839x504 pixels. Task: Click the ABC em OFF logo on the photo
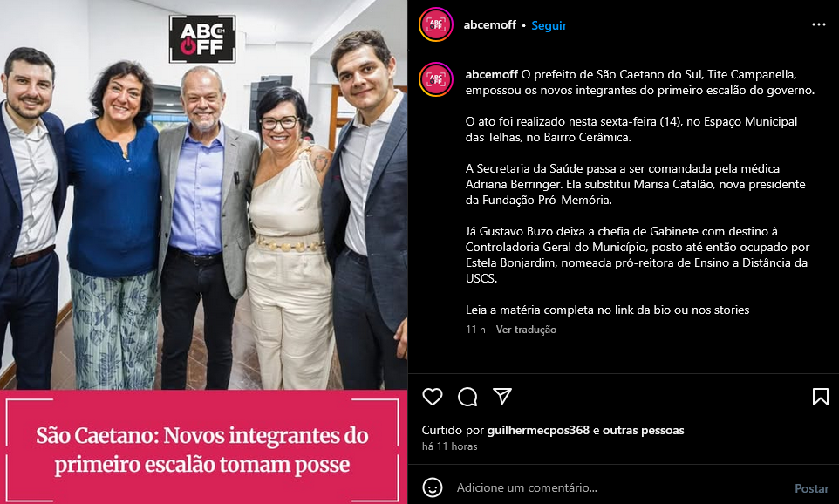202,39
